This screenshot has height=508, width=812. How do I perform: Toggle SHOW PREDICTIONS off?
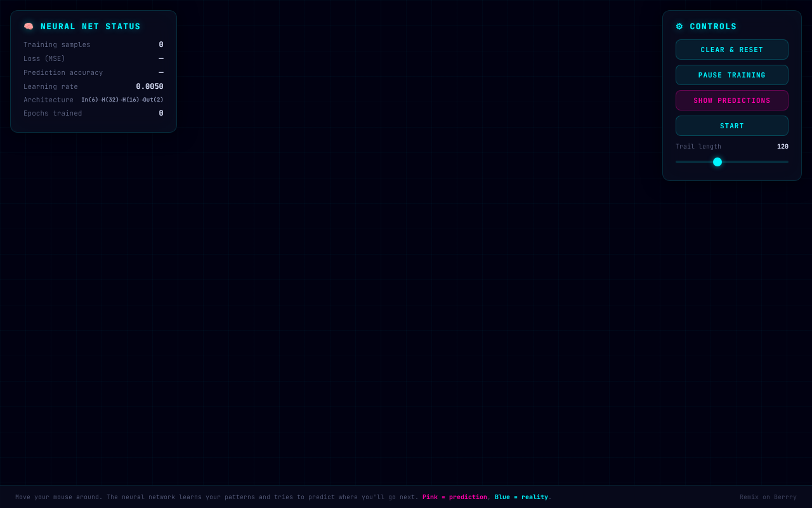point(732,100)
